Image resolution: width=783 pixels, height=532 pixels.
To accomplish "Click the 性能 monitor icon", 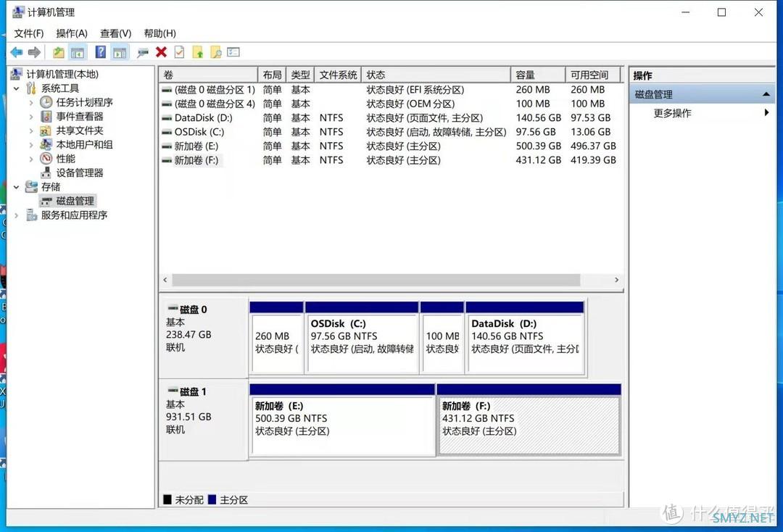I will pos(46,159).
